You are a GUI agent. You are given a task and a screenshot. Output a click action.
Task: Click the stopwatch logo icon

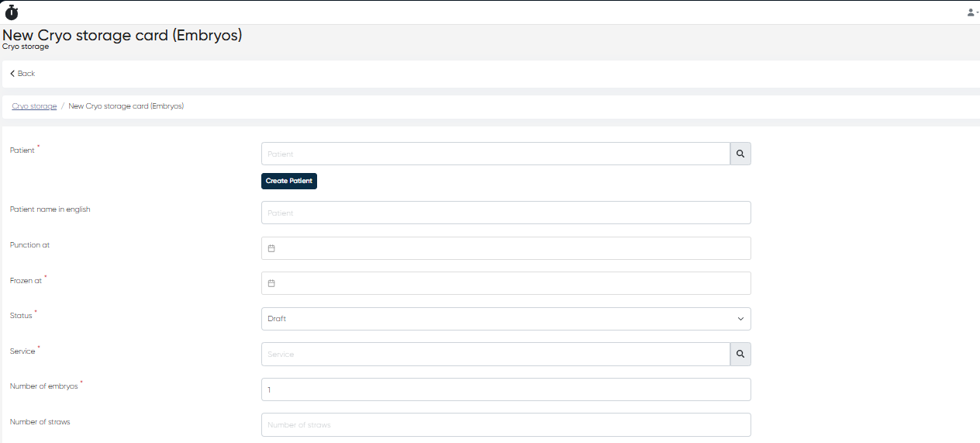(12, 12)
